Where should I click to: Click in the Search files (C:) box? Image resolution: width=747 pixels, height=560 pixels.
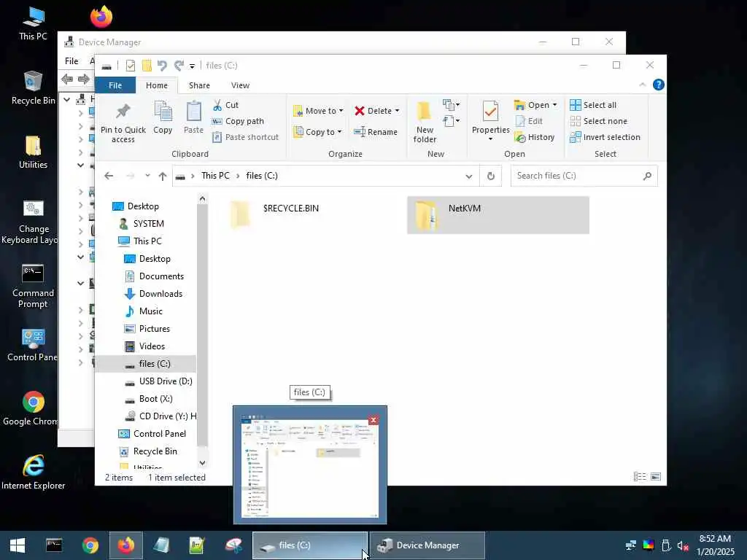point(576,176)
